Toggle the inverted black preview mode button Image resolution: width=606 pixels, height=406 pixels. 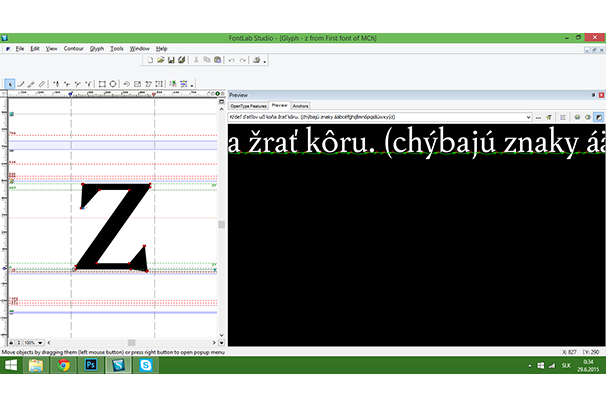point(598,117)
